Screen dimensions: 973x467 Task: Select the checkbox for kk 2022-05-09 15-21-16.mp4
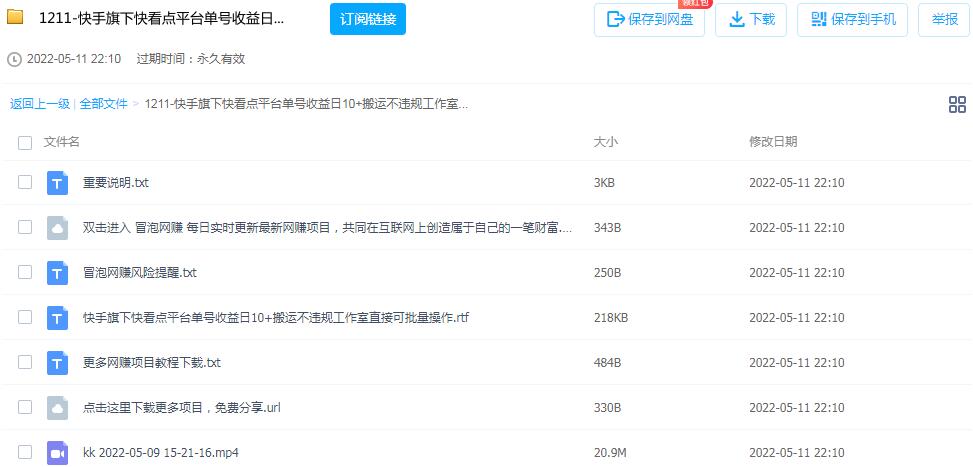pyautogui.click(x=25, y=453)
